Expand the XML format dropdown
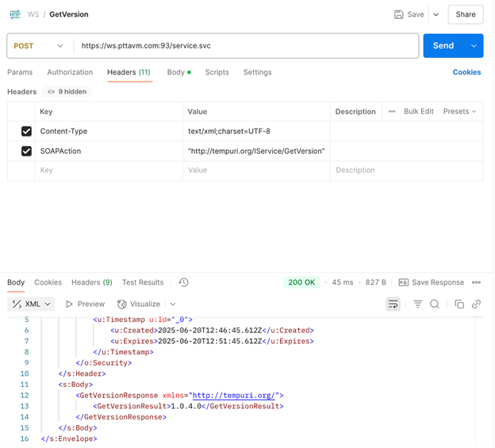The height and width of the screenshot is (448, 495). pyautogui.click(x=32, y=304)
